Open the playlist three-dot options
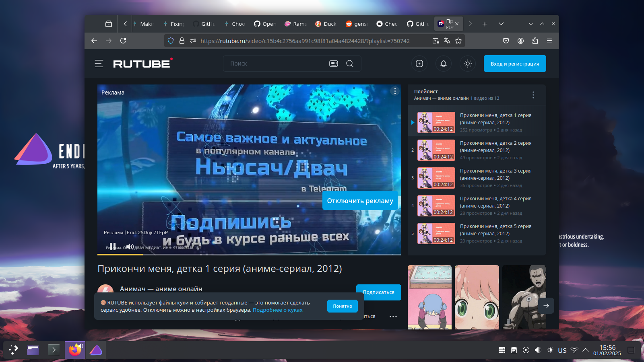 (533, 95)
